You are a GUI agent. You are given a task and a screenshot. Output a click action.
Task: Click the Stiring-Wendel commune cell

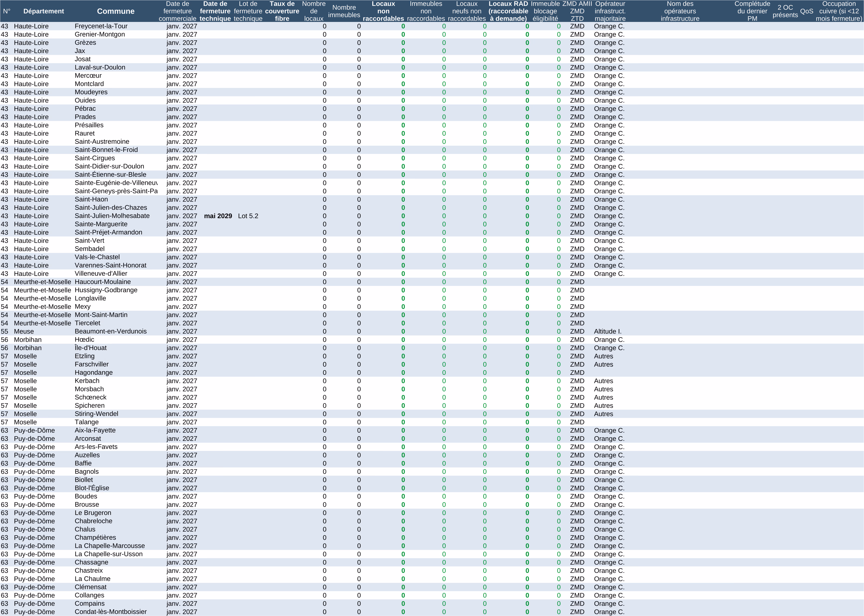96,414
